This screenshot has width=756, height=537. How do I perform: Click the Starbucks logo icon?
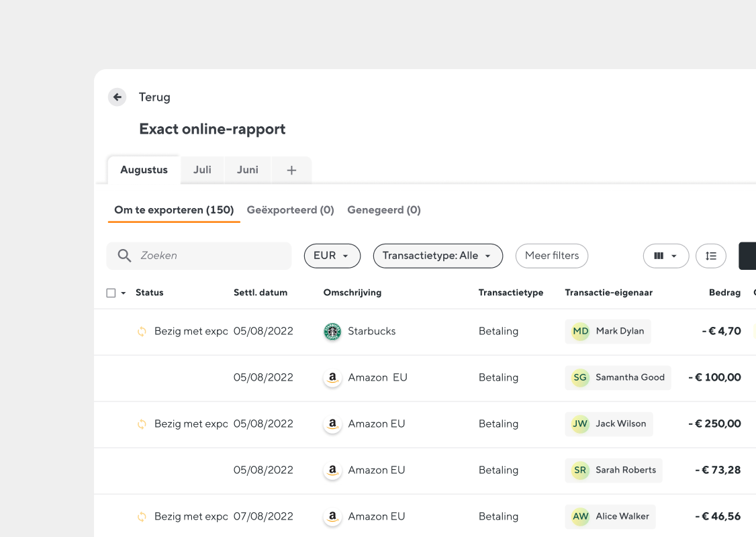pos(332,332)
